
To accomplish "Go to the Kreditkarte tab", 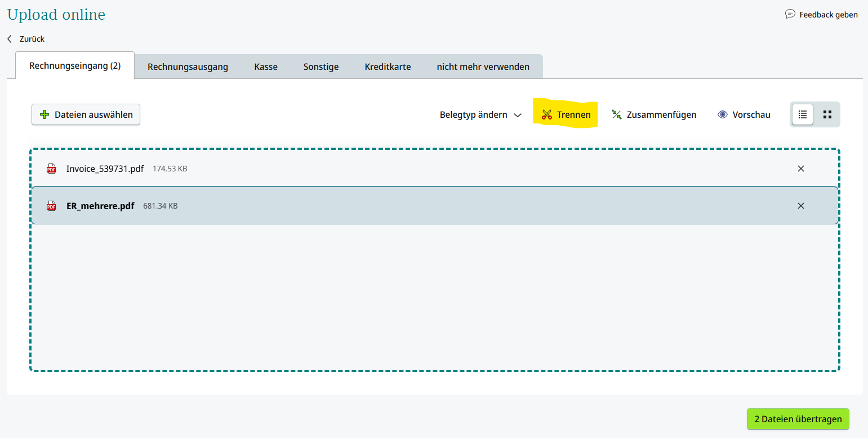I will point(388,67).
